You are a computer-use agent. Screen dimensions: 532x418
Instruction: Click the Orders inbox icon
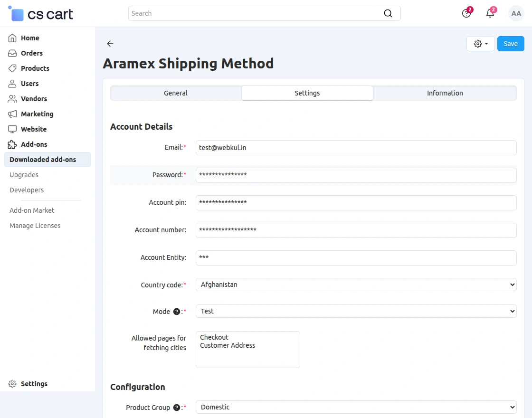(12, 53)
